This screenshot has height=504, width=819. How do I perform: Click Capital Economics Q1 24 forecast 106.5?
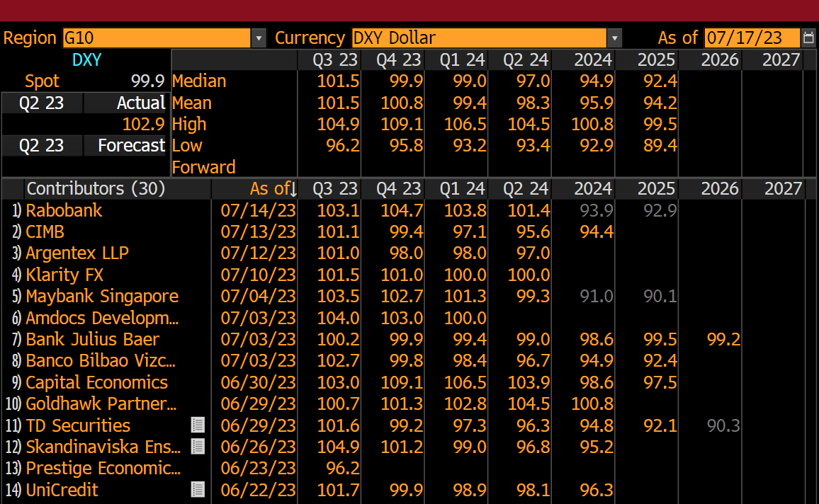point(465,382)
